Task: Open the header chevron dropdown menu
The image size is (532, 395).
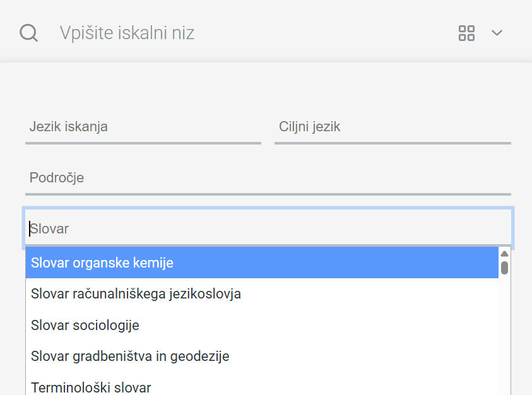Action: click(x=497, y=33)
